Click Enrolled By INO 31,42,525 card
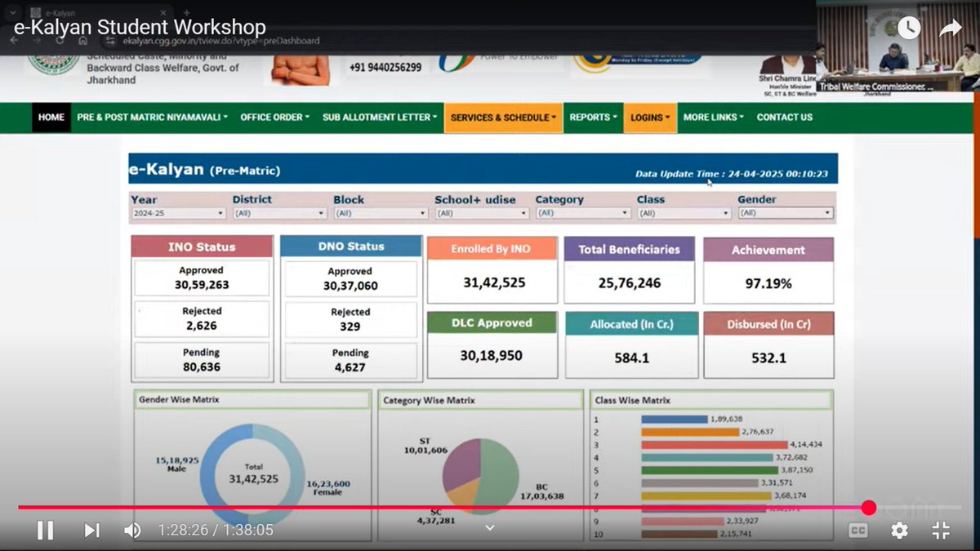This screenshot has height=551, width=980. 492,270
